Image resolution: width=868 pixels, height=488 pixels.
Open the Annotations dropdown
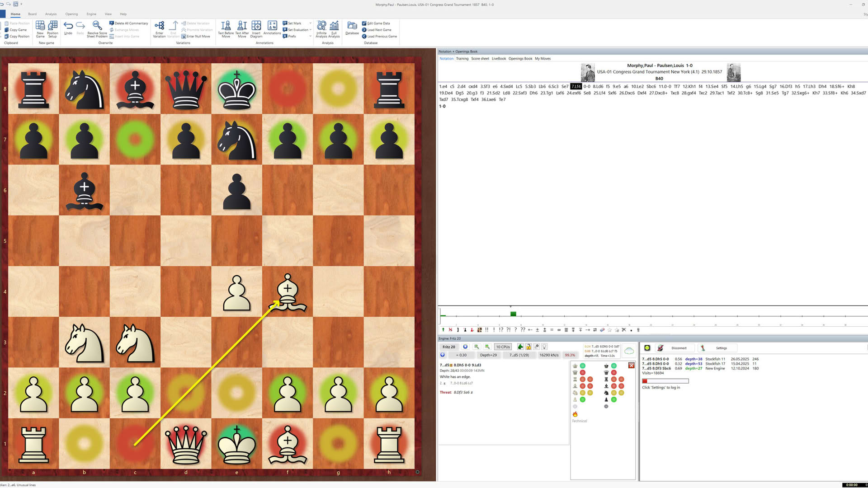pyautogui.click(x=272, y=28)
